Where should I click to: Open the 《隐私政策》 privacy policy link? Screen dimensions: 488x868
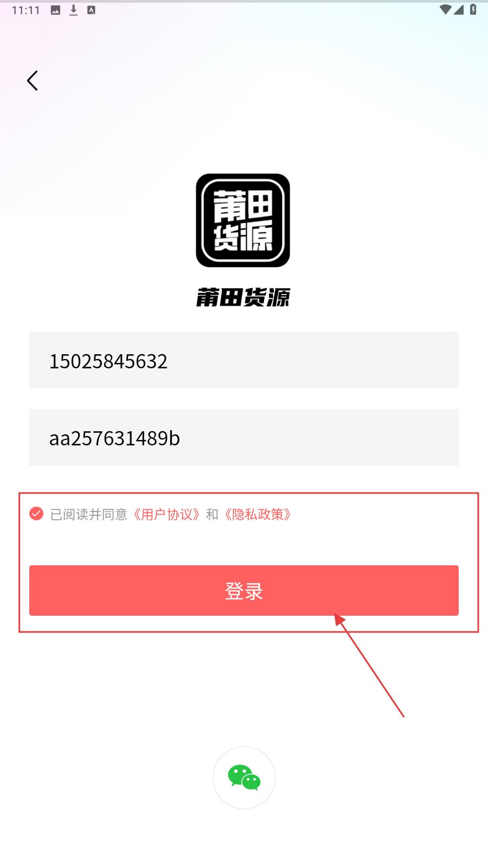tap(258, 514)
